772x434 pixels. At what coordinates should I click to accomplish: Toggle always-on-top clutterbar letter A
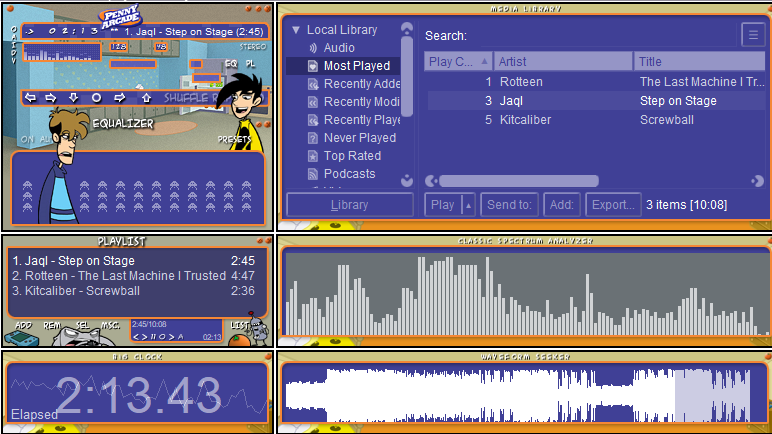14,37
